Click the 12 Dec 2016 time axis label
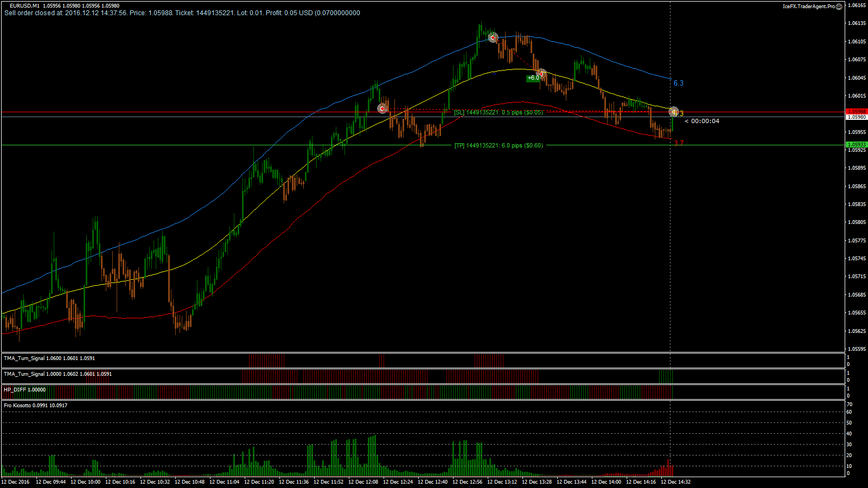Screen dimensions: 868x488 (15, 481)
